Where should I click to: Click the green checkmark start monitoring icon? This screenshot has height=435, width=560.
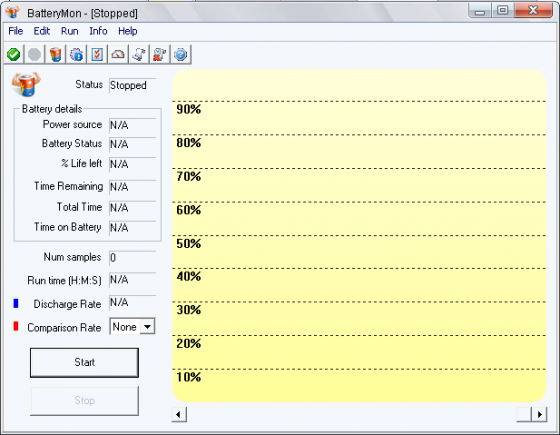pyautogui.click(x=14, y=55)
